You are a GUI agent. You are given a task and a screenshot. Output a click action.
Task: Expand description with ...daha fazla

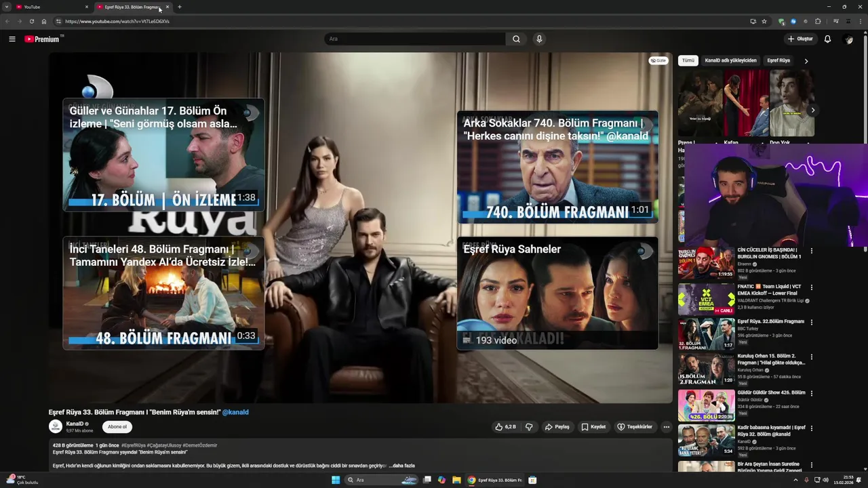(401, 466)
